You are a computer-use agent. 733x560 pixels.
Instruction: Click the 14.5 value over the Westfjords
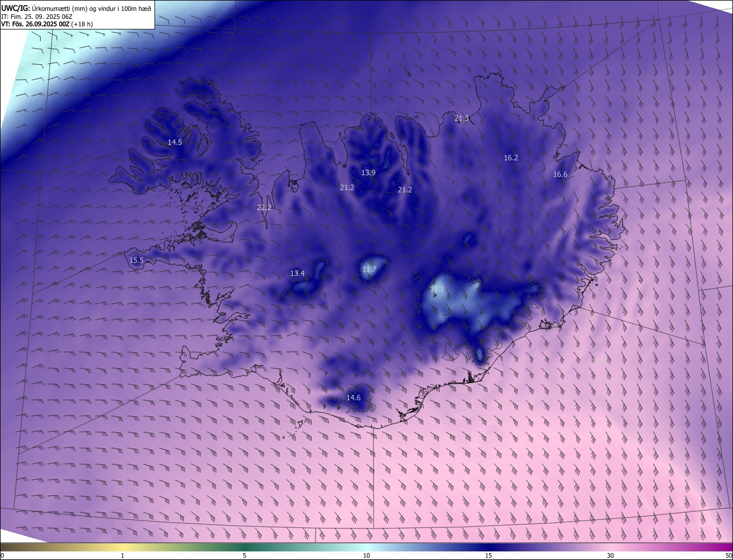175,142
